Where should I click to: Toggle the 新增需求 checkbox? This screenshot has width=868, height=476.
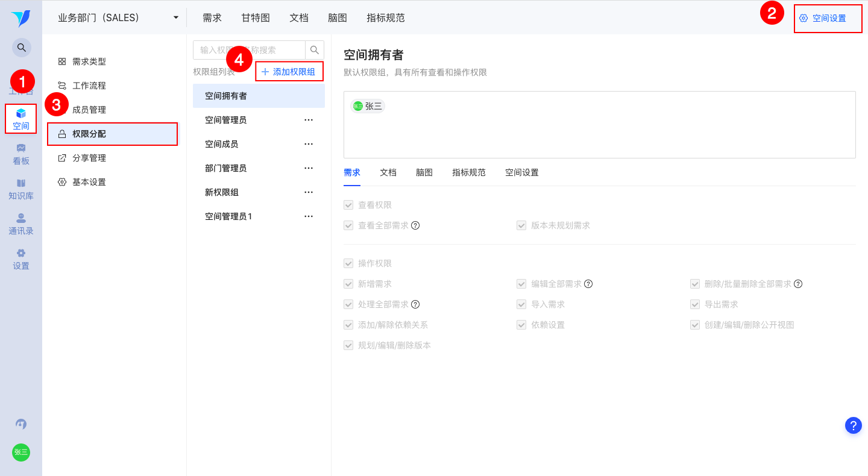coord(348,284)
